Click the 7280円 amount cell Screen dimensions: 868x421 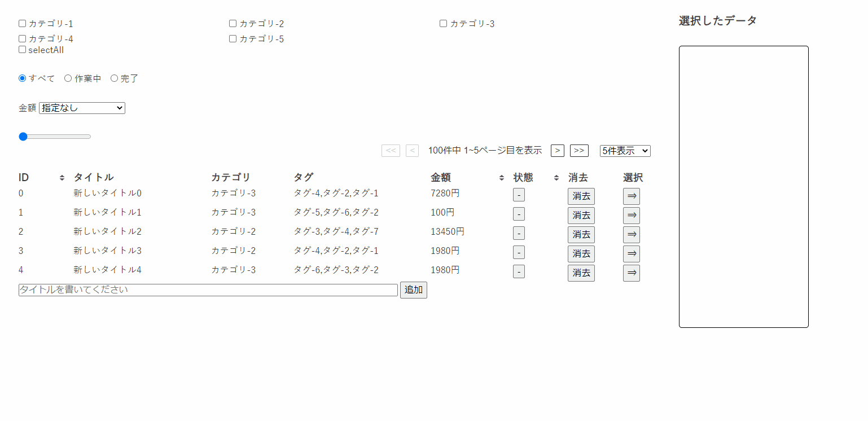[x=445, y=193]
